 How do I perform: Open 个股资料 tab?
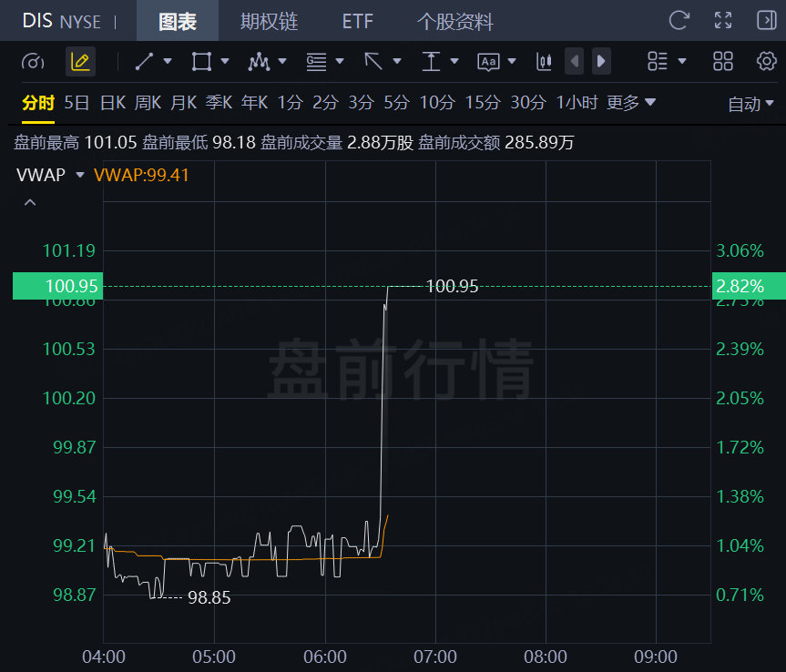(x=455, y=21)
